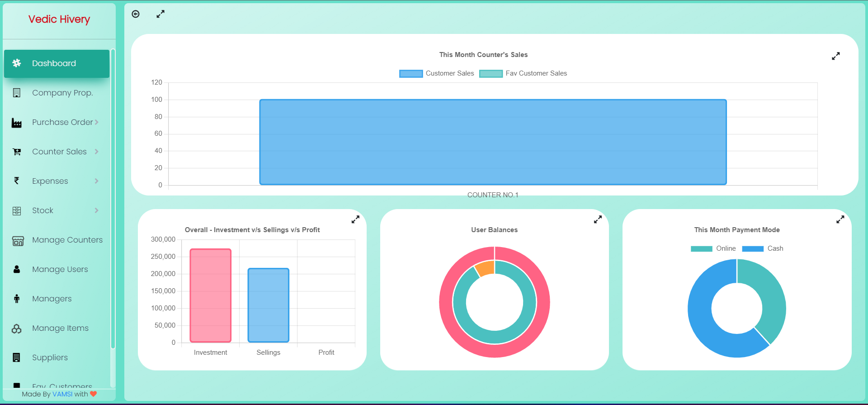This screenshot has height=405, width=868.
Task: Expand the Purchase Order submenu
Action: 96,122
